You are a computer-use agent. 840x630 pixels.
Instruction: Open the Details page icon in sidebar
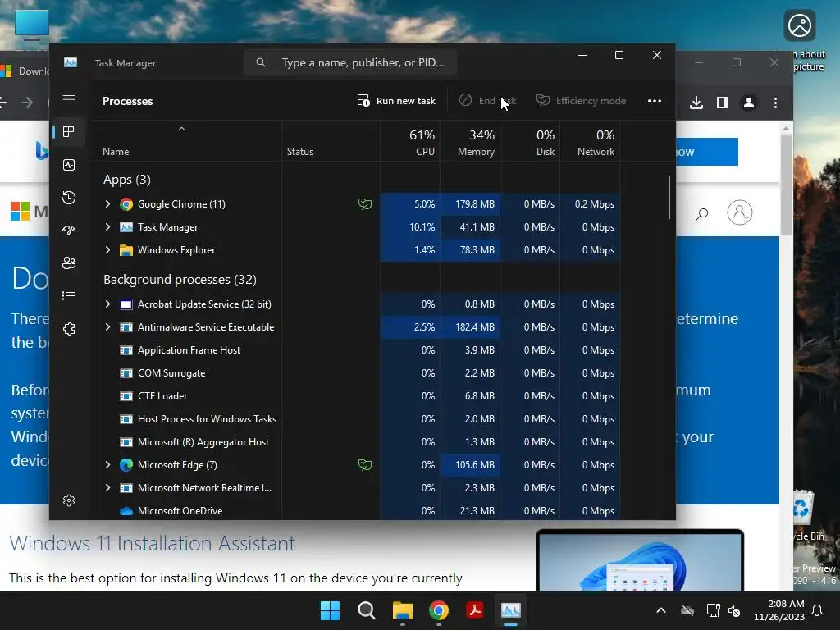(x=69, y=295)
